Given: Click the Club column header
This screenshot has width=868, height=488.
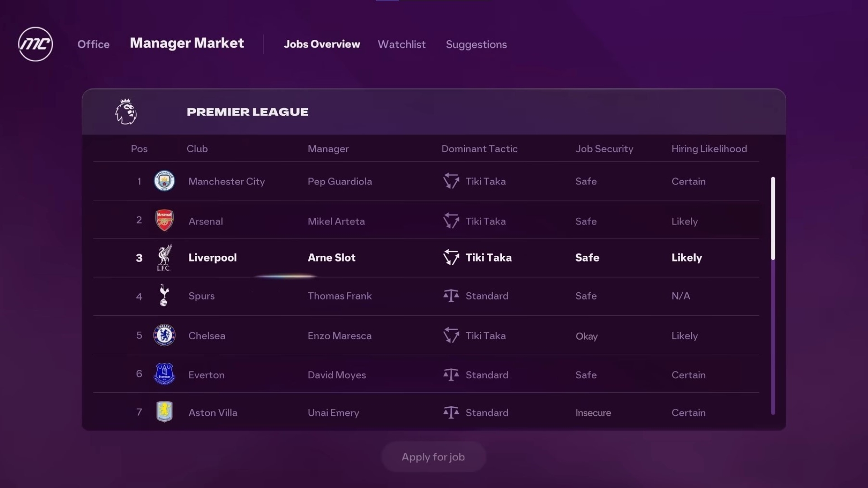Looking at the screenshot, I should click(x=197, y=149).
